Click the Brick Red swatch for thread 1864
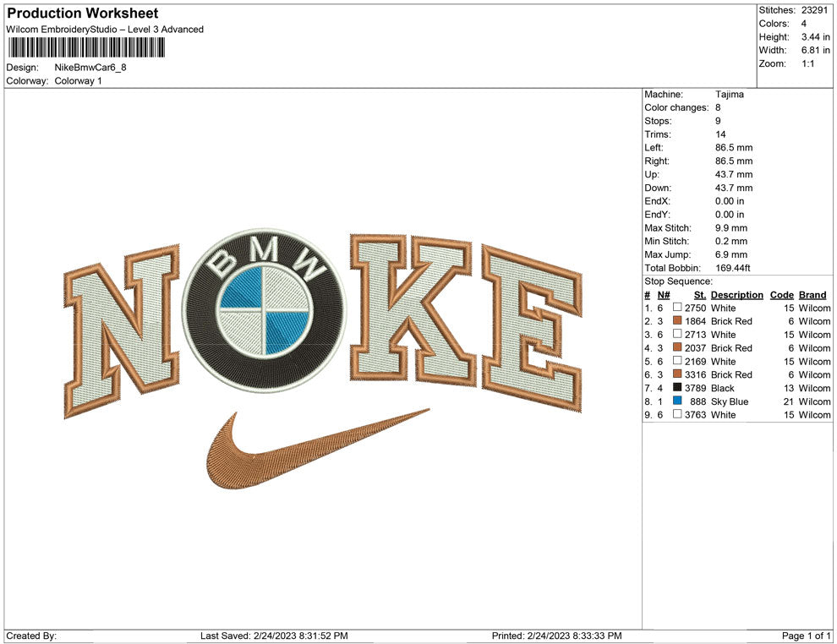Image resolution: width=837 pixels, height=644 pixels. pyautogui.click(x=677, y=320)
